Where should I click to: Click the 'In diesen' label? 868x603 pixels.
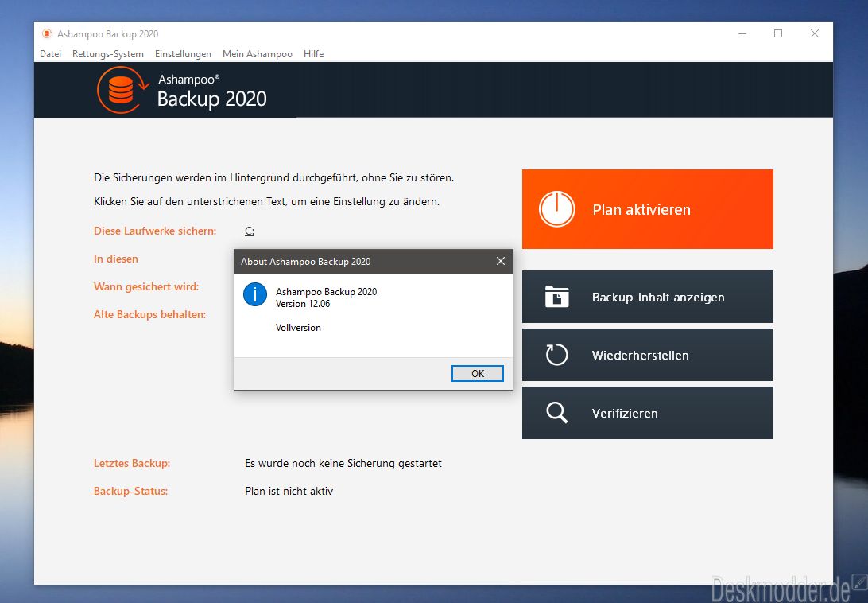(116, 259)
